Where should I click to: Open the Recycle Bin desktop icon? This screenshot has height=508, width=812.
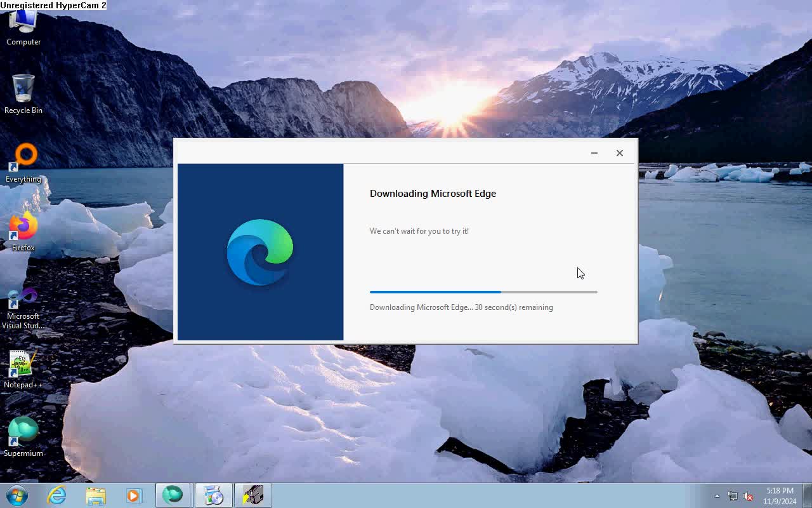(x=23, y=95)
